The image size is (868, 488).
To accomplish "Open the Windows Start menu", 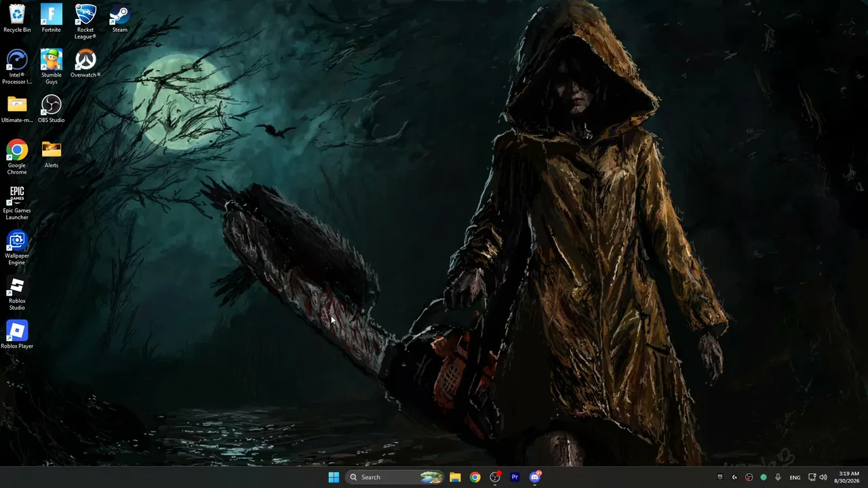I will pyautogui.click(x=334, y=477).
